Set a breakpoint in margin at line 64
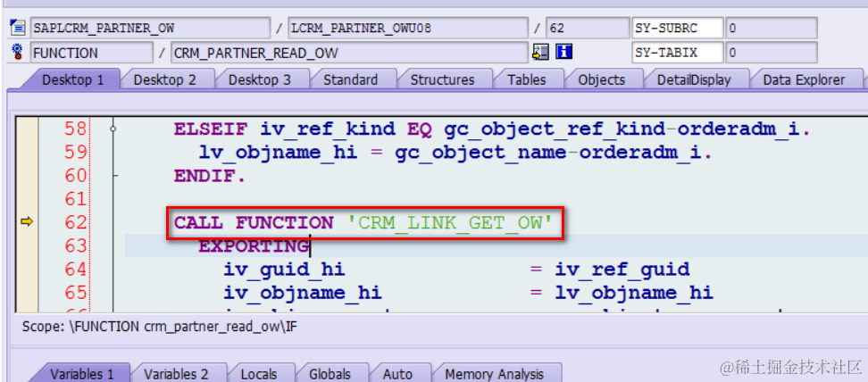This screenshot has height=382, width=868. pos(26,270)
